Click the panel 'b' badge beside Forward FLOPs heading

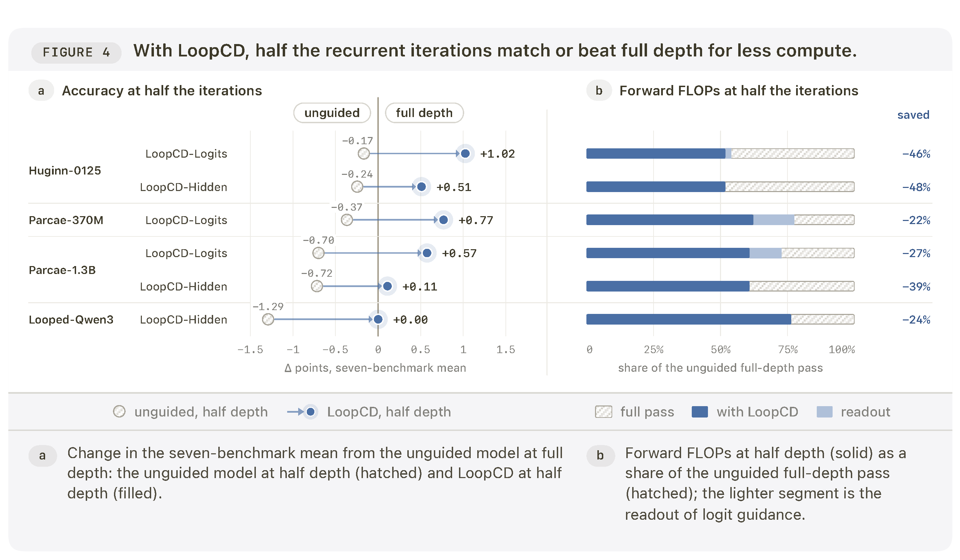[x=599, y=91]
